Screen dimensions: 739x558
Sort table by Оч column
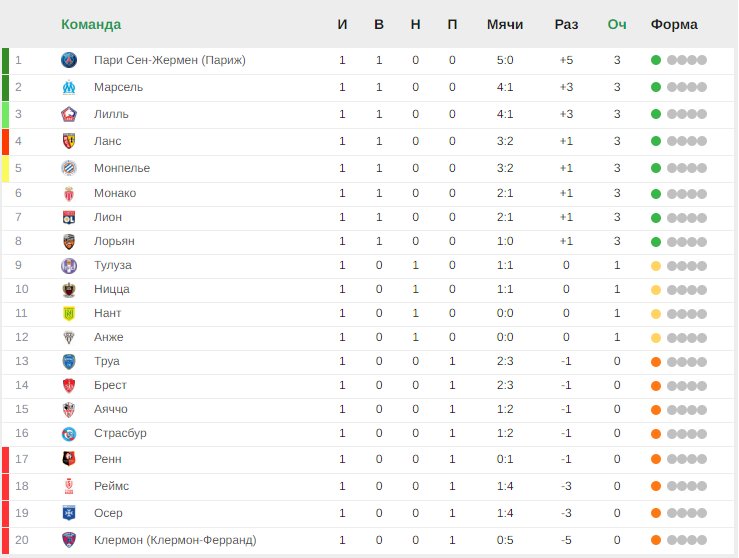[617, 24]
